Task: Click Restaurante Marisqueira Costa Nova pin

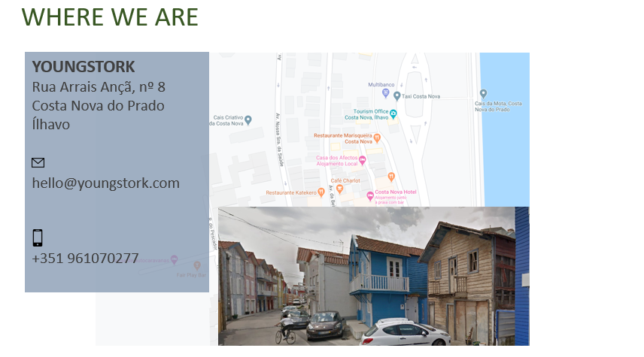Action: [378, 138]
